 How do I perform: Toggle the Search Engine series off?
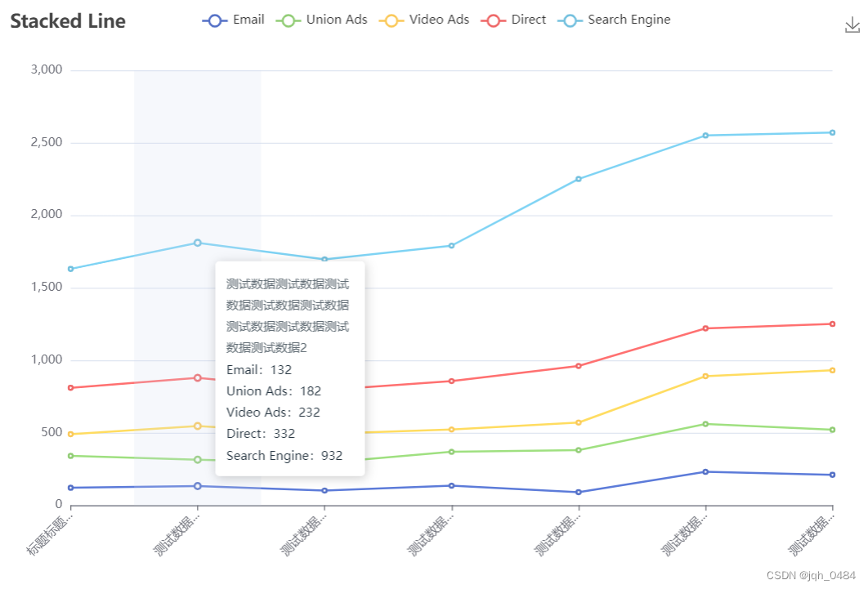(x=629, y=20)
